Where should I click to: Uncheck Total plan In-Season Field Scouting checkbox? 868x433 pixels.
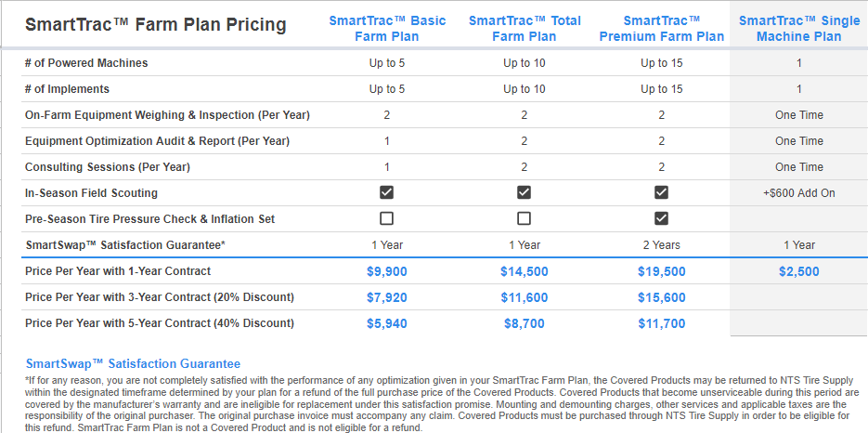pos(524,193)
